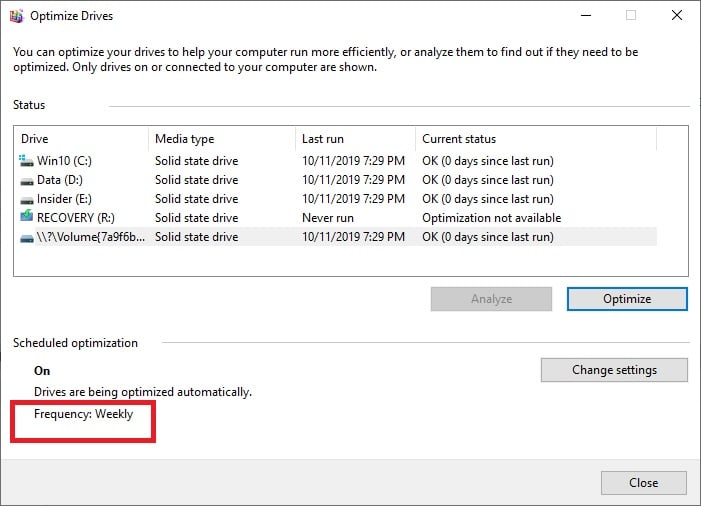The height and width of the screenshot is (506, 701).
Task: Select the Insider (E:) drive name
Action: point(64,199)
